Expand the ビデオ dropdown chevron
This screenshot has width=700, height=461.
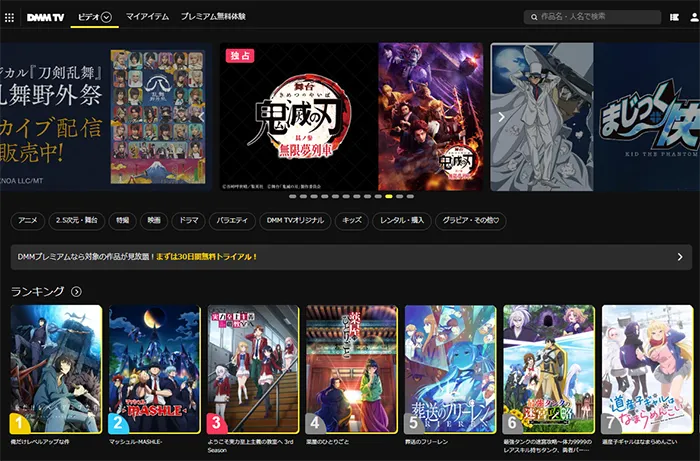[106, 17]
